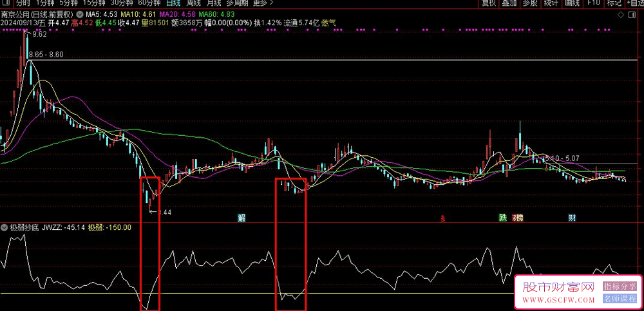
Task: Switch to the 分时 intraday view
Action: [x=23, y=3]
